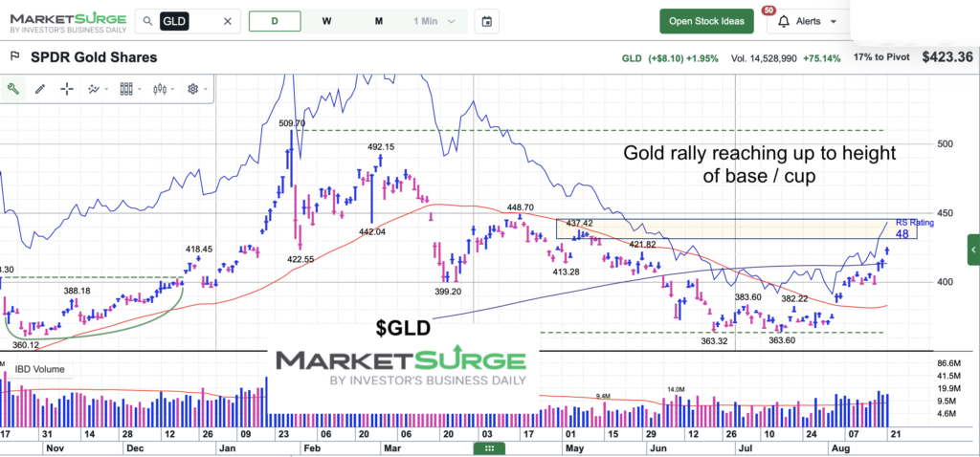Screen dimensions: 980x457
Task: Click the 41.5M volume axis label
Action: point(949,376)
